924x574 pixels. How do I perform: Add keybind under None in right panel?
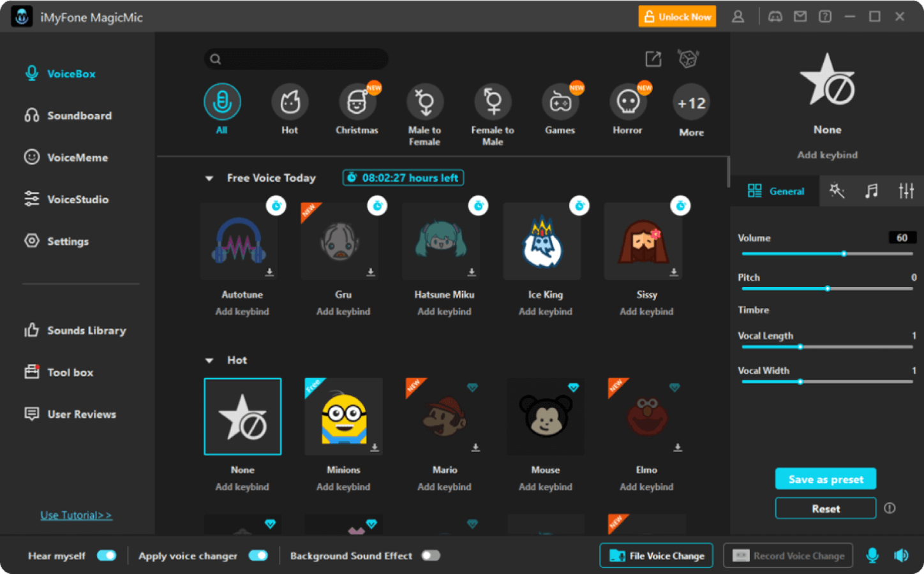pos(828,155)
